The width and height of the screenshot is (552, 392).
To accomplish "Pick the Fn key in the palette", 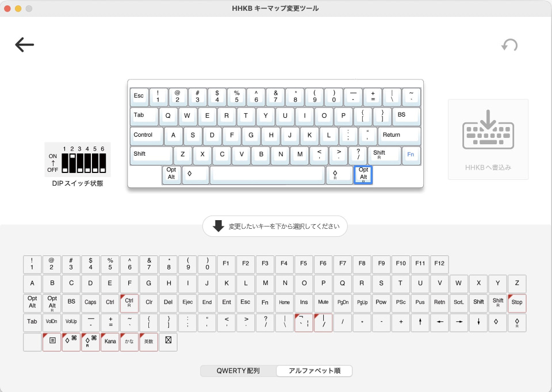I will click(264, 303).
